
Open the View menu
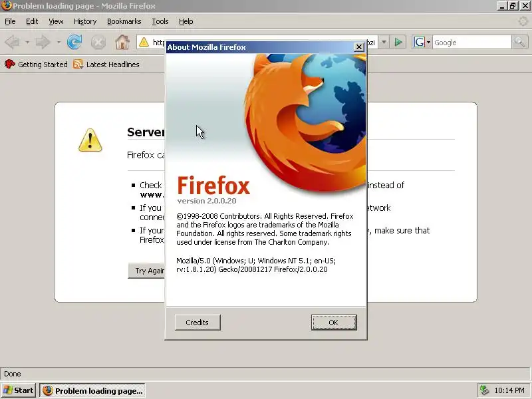tap(56, 21)
